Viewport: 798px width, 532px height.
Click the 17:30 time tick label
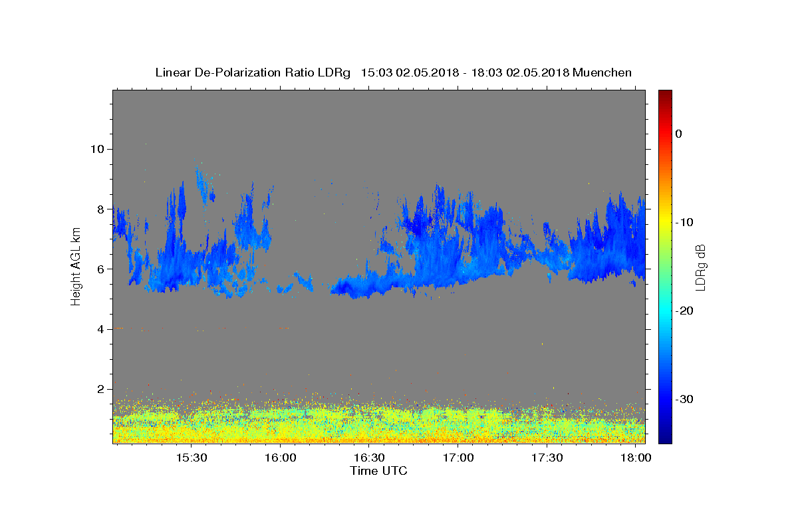[x=547, y=458]
